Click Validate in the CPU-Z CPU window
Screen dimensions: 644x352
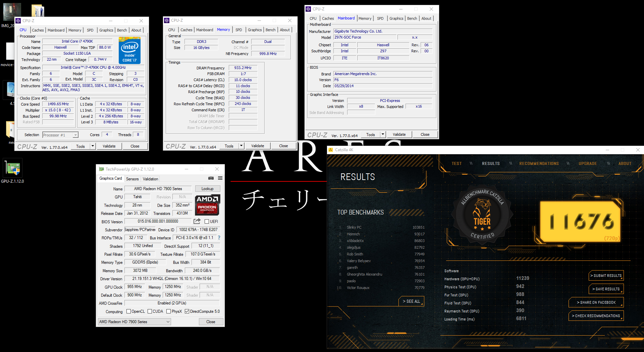[x=109, y=146]
